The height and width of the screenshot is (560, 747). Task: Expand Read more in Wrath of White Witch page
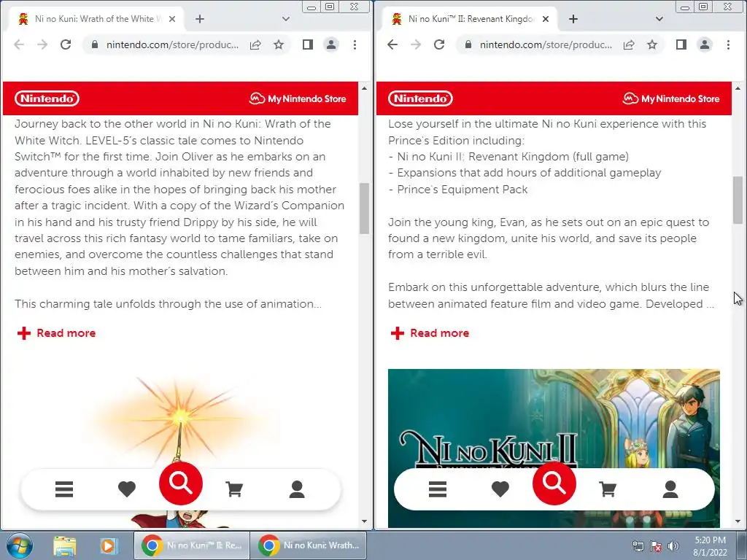[x=56, y=332]
